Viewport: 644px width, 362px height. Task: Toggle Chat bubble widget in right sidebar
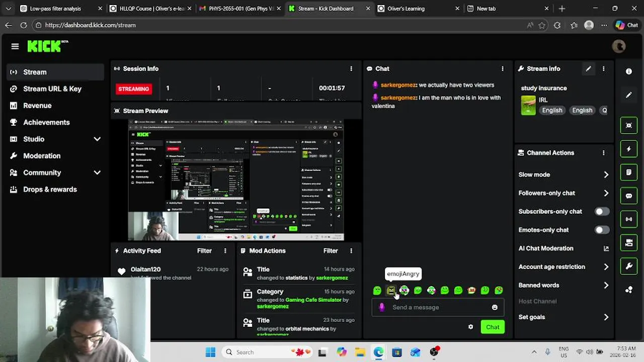click(629, 196)
